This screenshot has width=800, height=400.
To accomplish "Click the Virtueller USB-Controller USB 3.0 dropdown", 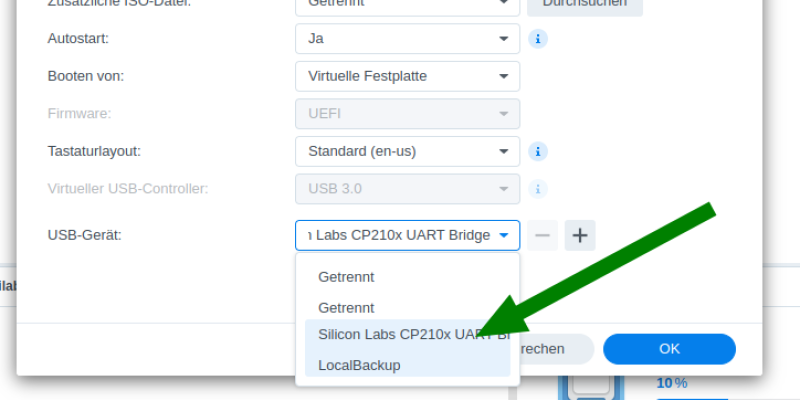I will coord(407,188).
